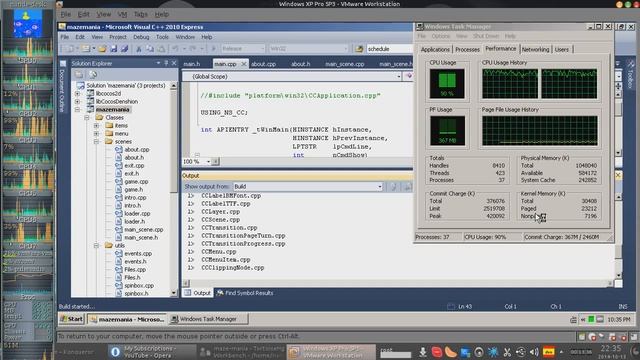Click the Undo arrow icon in the toolbar
Screen dimensions: 640x360
175,49
